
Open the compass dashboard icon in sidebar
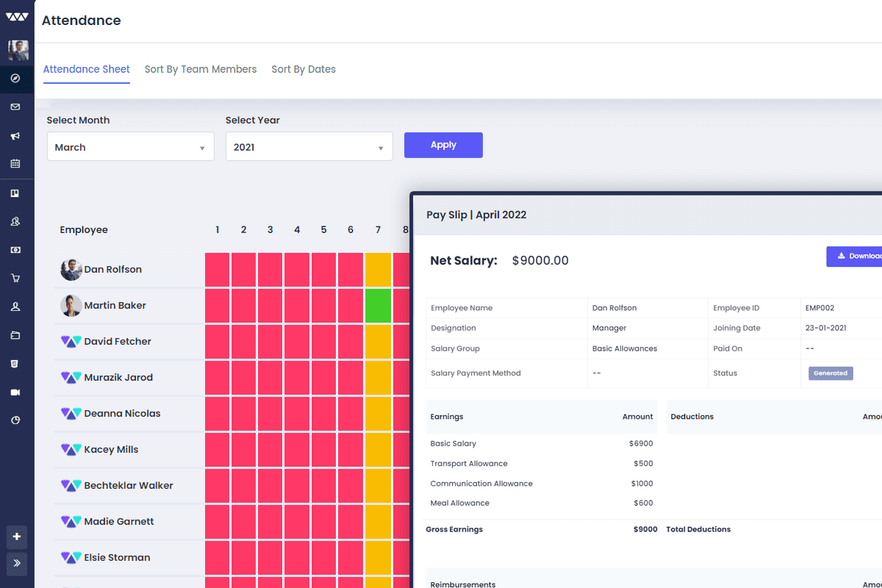point(15,79)
